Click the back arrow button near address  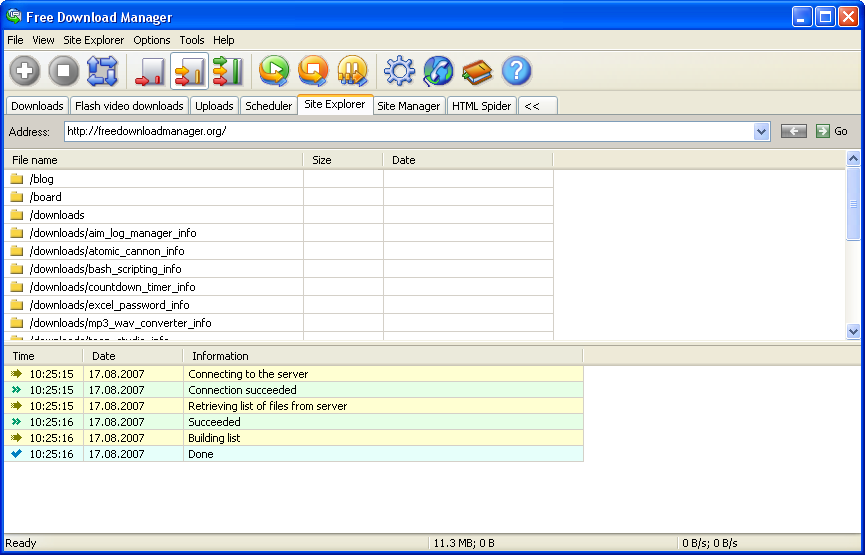[794, 131]
